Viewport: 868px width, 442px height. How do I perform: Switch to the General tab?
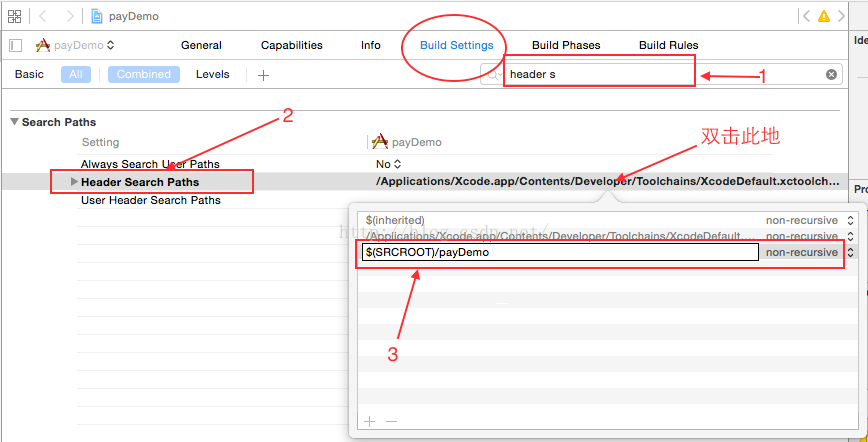[202, 45]
